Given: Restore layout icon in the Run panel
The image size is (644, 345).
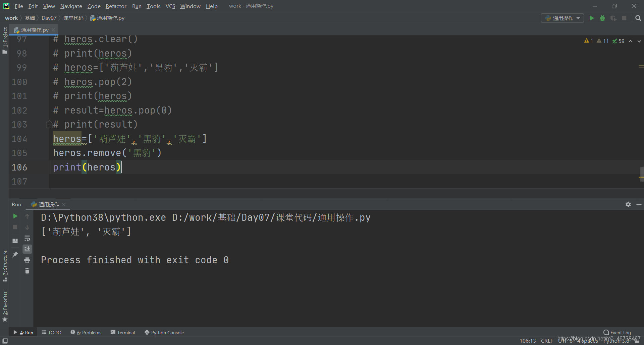Looking at the screenshot, I should click(x=15, y=241).
